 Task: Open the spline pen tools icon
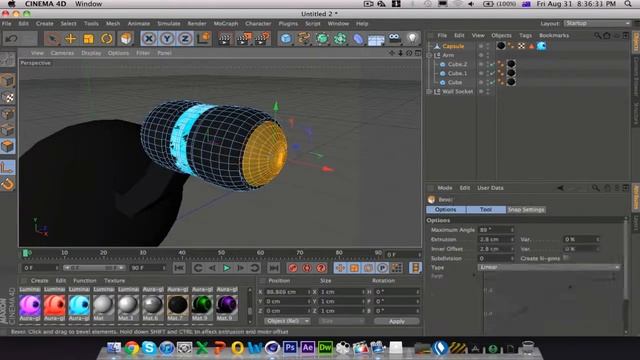pos(304,39)
